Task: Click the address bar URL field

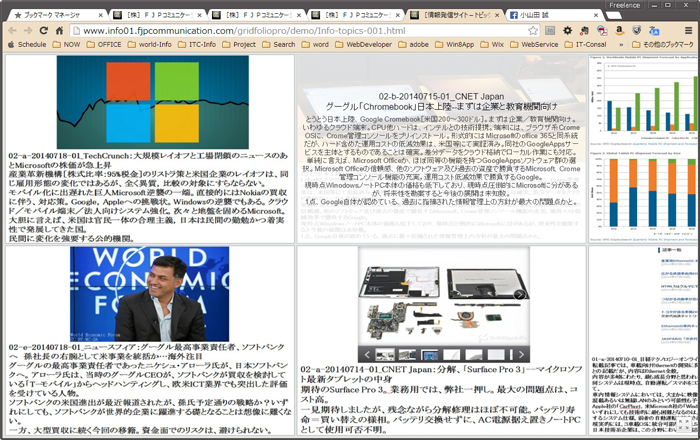Action: 304,30
